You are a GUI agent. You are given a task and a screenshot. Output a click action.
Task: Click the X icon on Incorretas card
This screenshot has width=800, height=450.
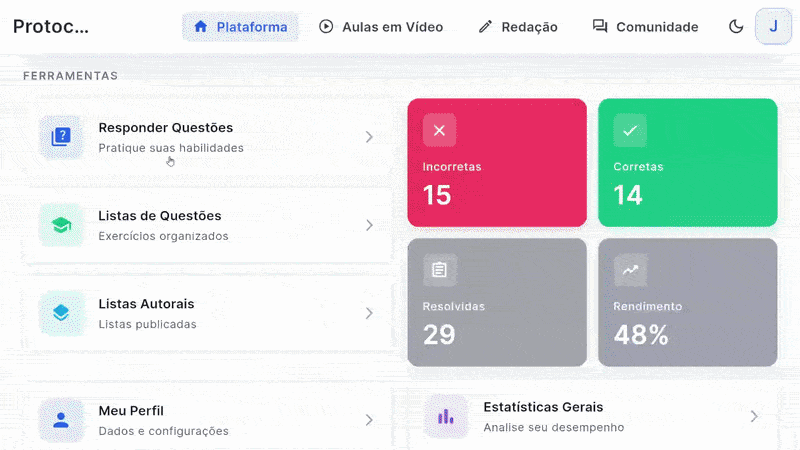click(439, 130)
